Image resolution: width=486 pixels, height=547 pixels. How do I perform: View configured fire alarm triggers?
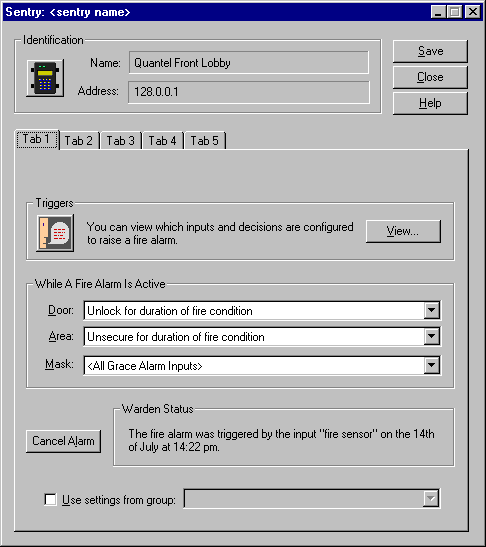(x=403, y=231)
